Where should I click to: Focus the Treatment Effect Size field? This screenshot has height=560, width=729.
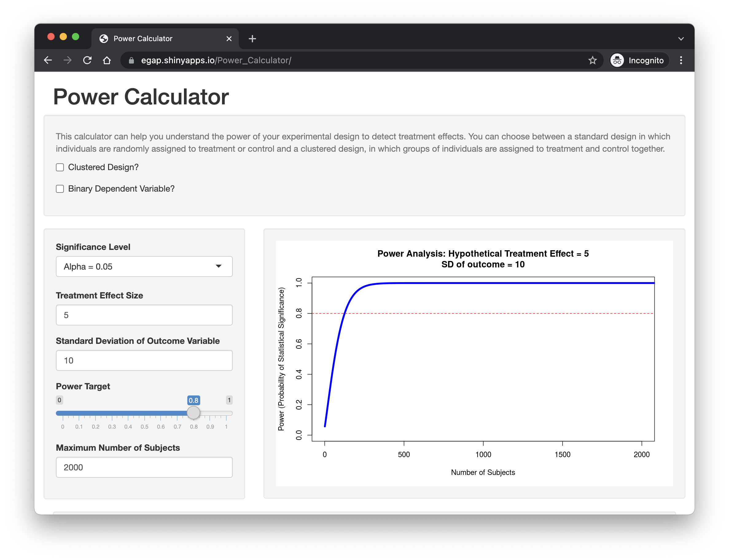pyautogui.click(x=144, y=315)
